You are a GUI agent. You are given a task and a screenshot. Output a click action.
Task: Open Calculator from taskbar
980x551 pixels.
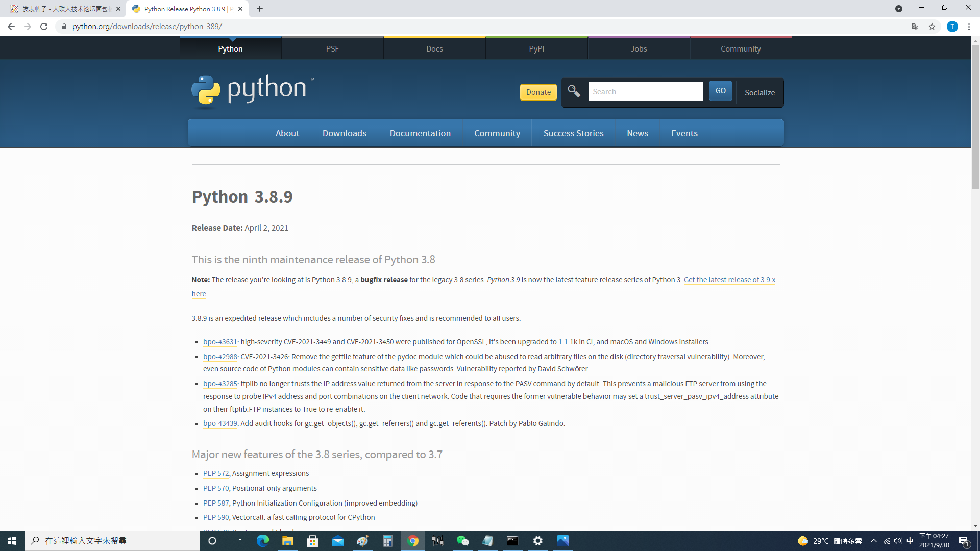point(388,541)
